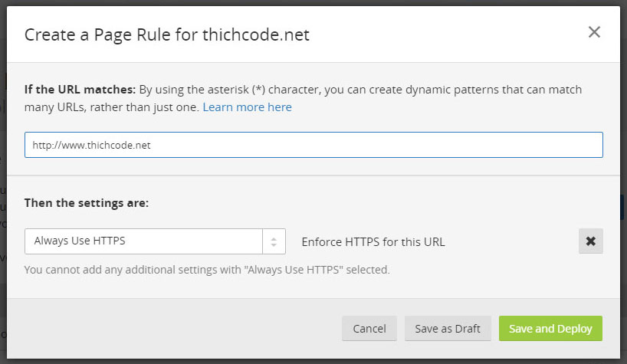Close the Create a Page Rule dialog
Image resolution: width=627 pixels, height=364 pixels.
pyautogui.click(x=594, y=32)
